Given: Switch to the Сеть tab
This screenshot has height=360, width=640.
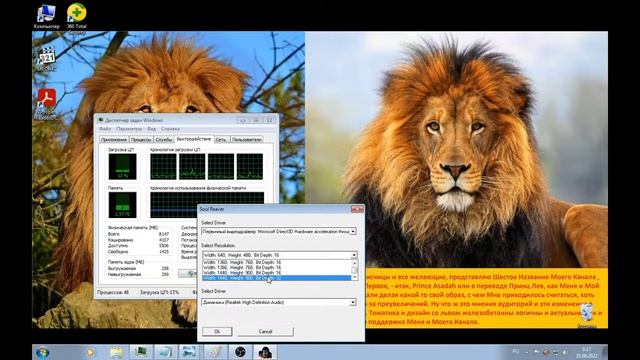Looking at the screenshot, I should [221, 140].
